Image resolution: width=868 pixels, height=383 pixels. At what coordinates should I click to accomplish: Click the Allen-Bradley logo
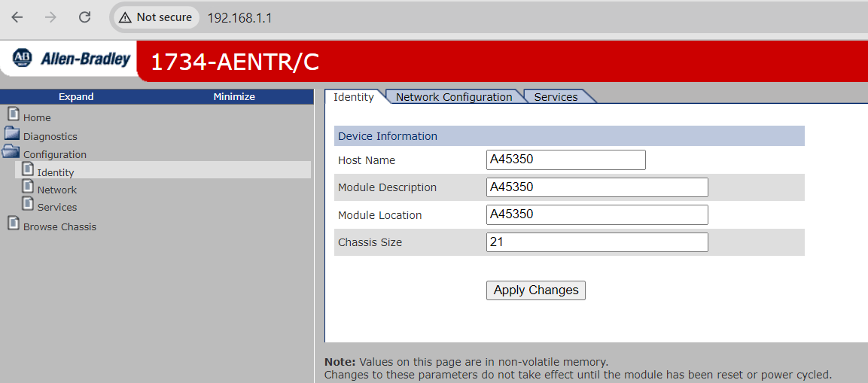71,58
